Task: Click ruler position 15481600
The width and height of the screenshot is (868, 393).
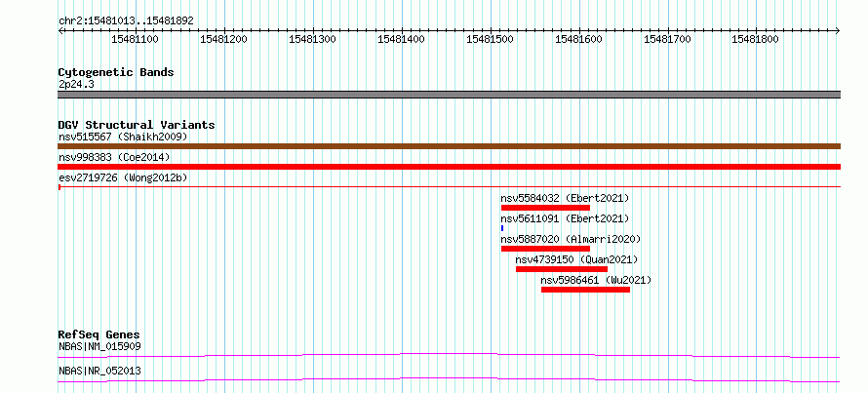Action: tap(579, 39)
